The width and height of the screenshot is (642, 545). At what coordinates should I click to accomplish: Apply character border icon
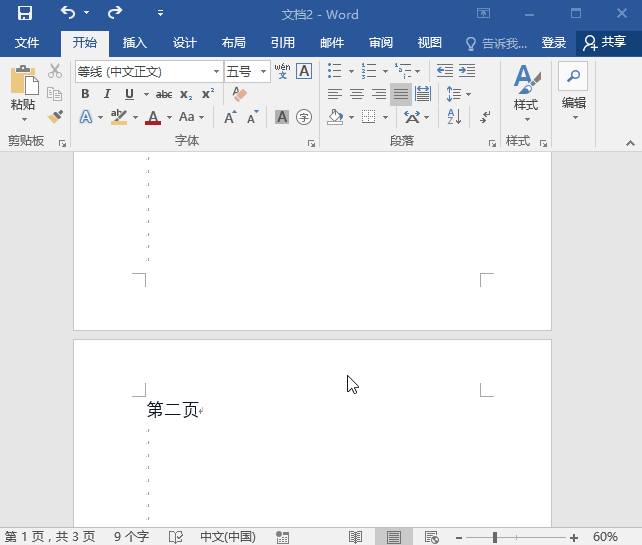click(x=304, y=71)
